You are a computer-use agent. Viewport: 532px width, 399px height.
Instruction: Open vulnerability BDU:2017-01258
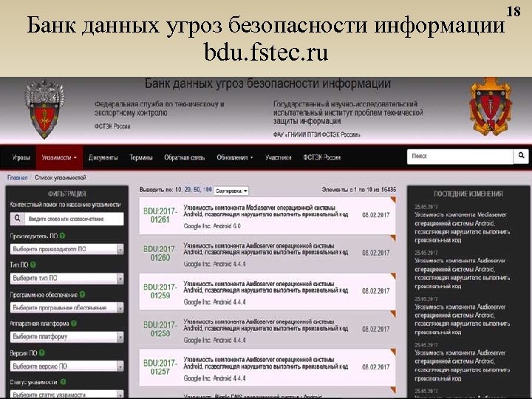click(x=160, y=330)
